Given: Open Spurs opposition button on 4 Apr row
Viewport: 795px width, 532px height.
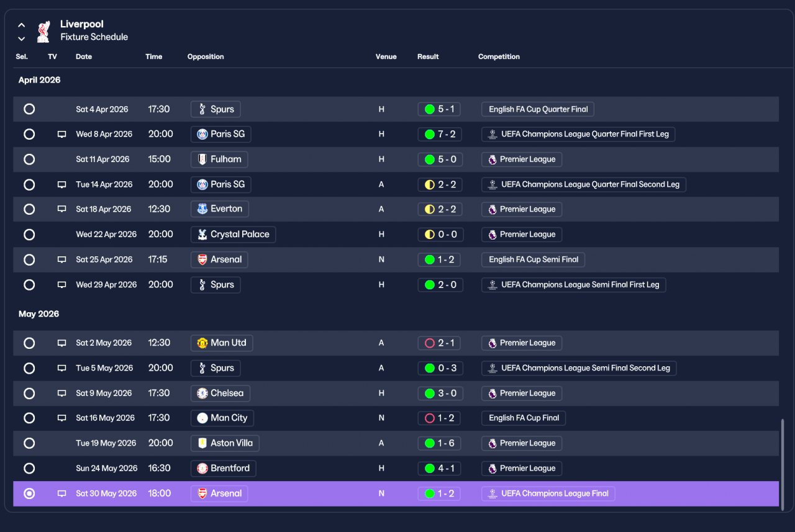Looking at the screenshot, I should [x=216, y=109].
